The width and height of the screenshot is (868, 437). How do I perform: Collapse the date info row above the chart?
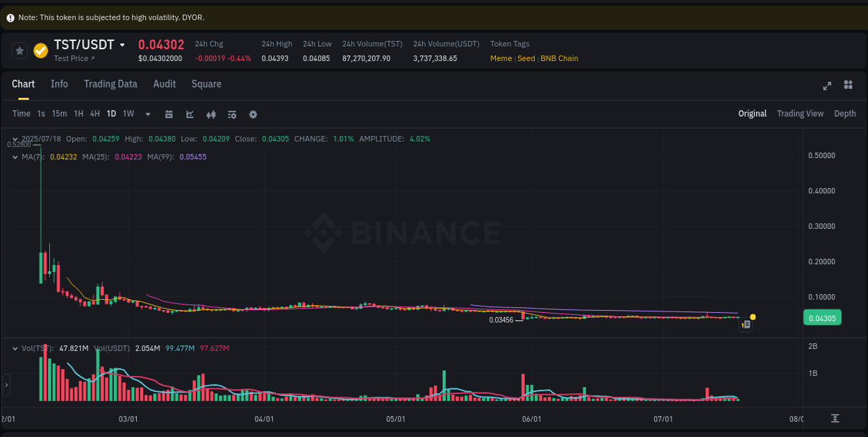(14, 138)
